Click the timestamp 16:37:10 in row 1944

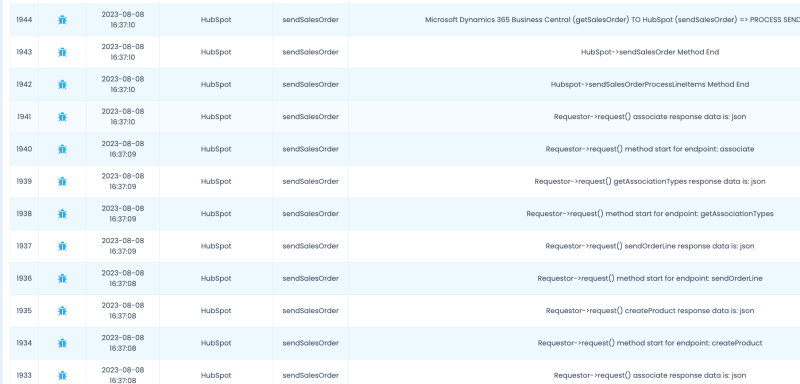pyautogui.click(x=123, y=25)
